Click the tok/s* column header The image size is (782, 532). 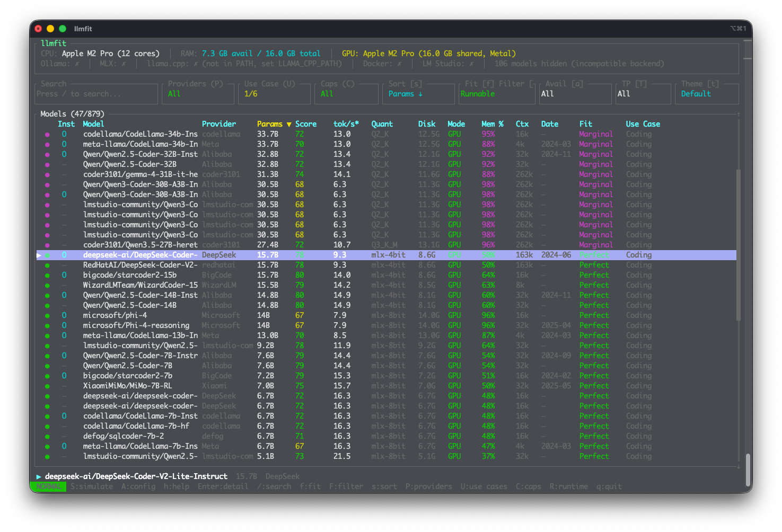[x=346, y=124]
